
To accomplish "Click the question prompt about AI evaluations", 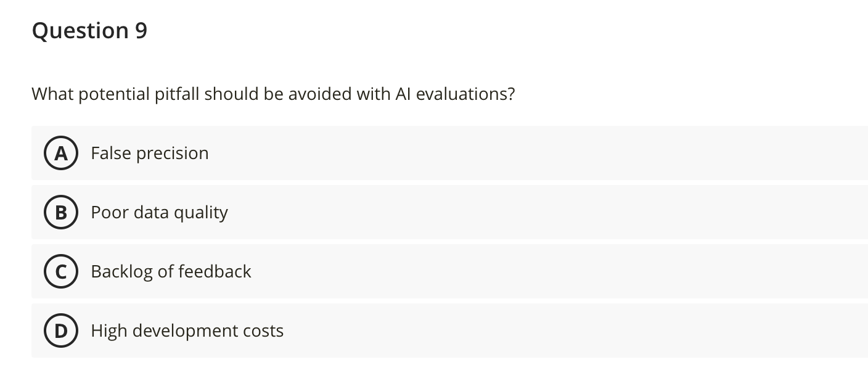I will click(x=273, y=94).
